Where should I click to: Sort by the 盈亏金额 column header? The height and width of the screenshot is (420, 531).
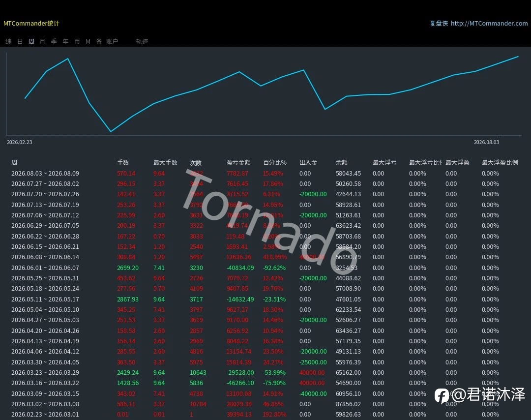pyautogui.click(x=238, y=163)
